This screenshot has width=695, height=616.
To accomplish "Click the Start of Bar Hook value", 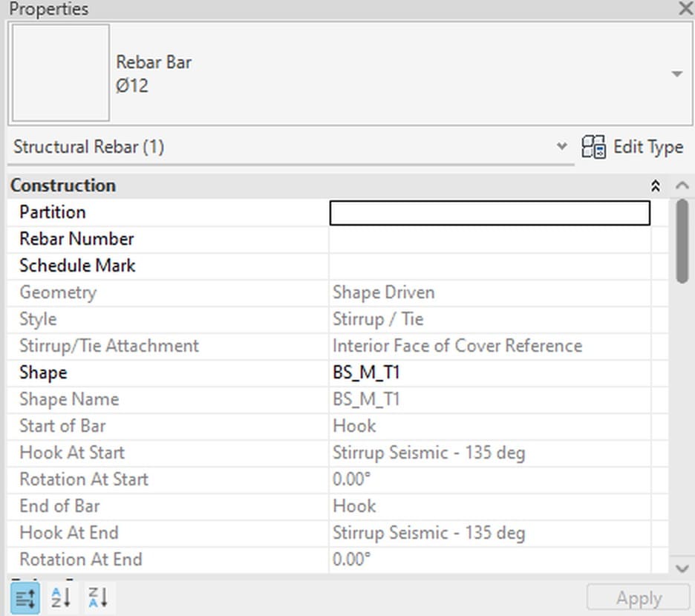I will point(354,426).
